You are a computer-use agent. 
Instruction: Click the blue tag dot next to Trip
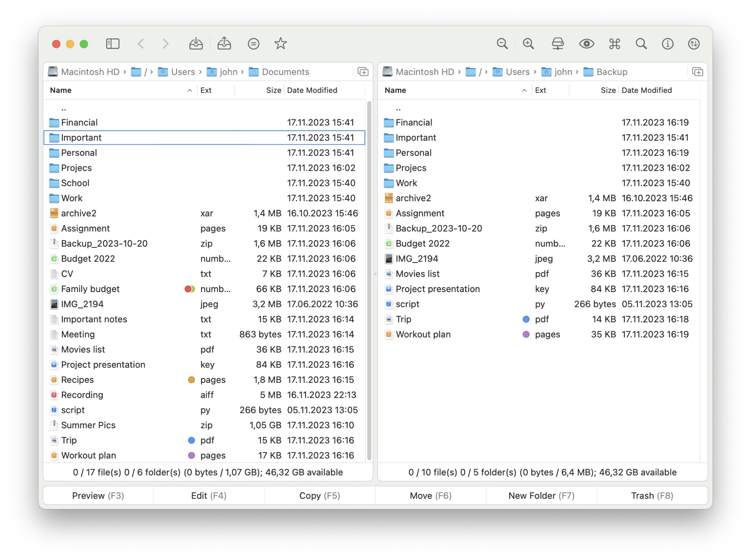191,440
